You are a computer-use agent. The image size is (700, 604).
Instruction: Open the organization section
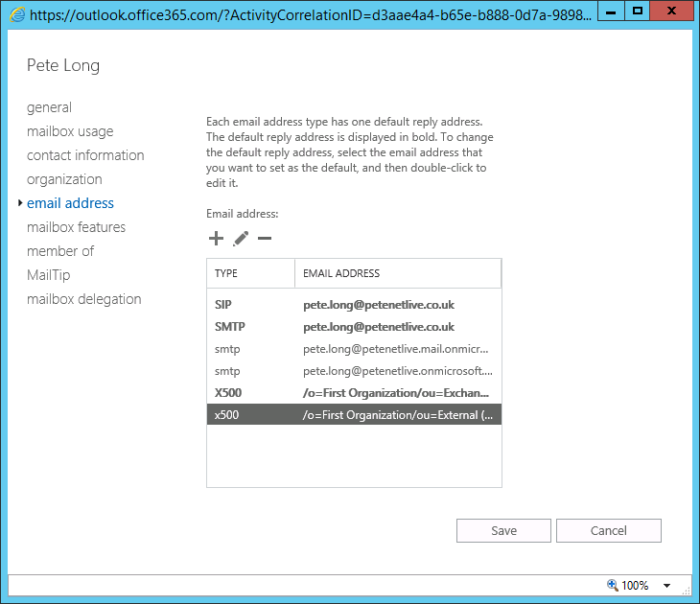[64, 179]
